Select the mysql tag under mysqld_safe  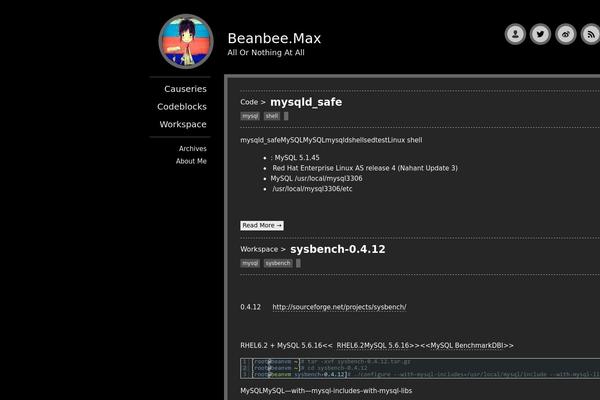(250, 116)
